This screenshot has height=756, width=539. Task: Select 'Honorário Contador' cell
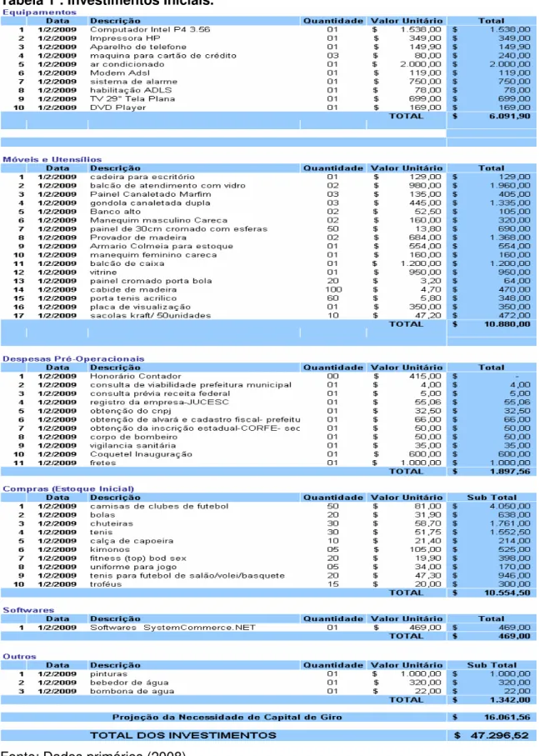135,376
